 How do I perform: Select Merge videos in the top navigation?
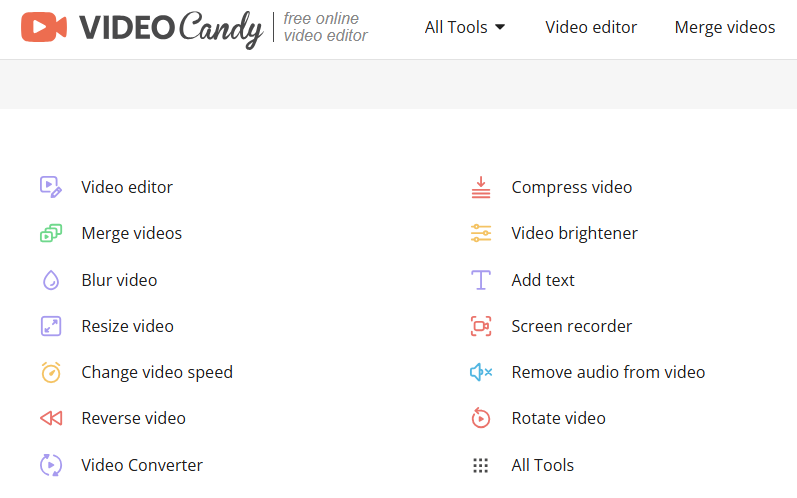[x=725, y=27]
